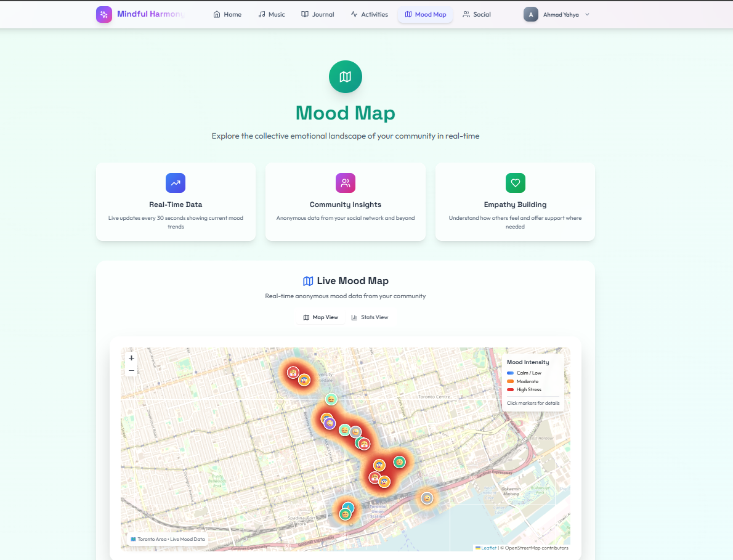Image resolution: width=733 pixels, height=560 pixels.
Task: Click the Community Insights people icon
Action: [x=346, y=183]
